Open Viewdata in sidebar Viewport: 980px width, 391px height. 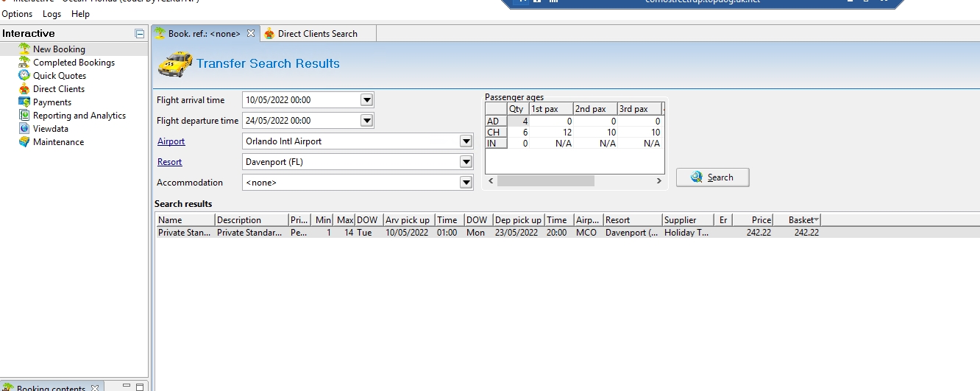point(51,129)
